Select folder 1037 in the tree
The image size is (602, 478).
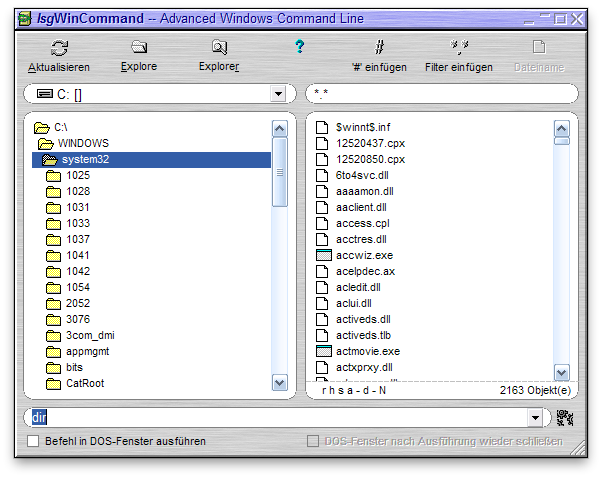[x=78, y=240]
